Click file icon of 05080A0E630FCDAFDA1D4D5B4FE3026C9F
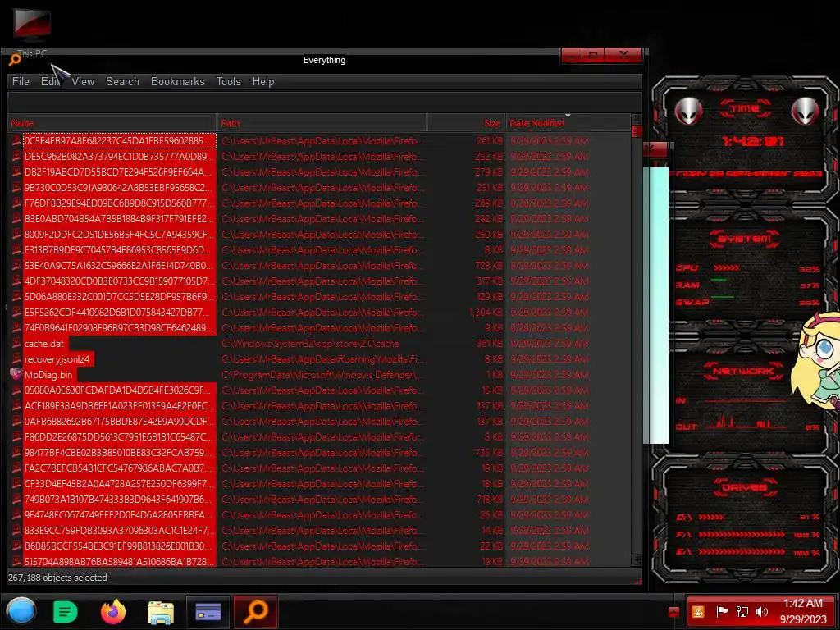This screenshot has height=630, width=840. (x=16, y=390)
